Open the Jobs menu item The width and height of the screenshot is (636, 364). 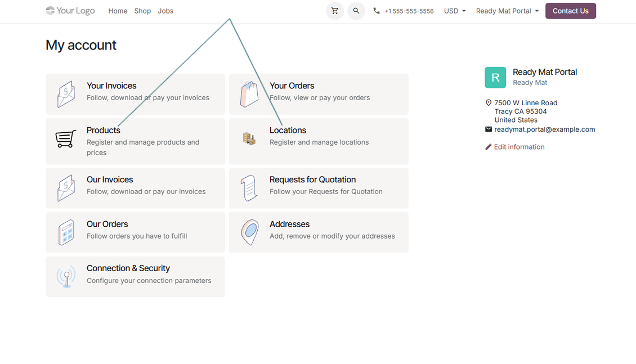165,11
